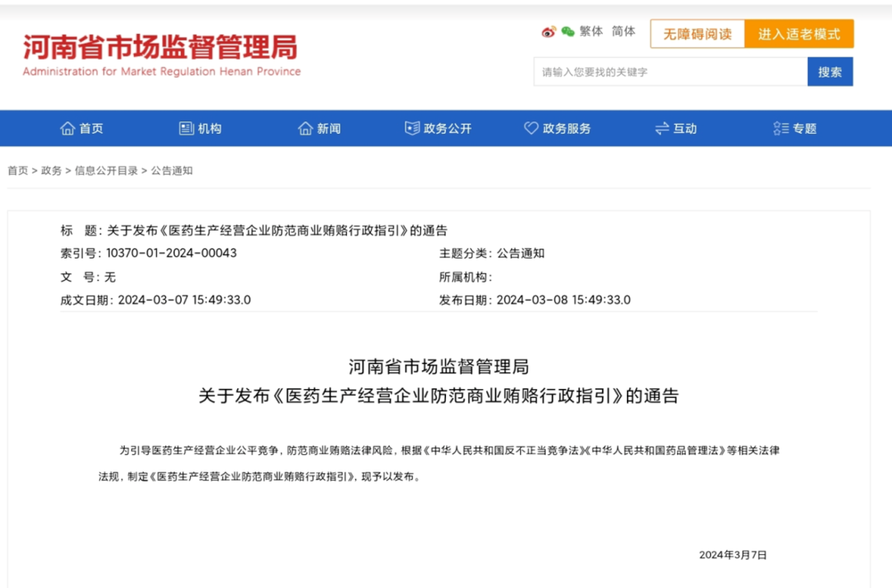Go to 首页 in breadcrumb

[x=17, y=171]
